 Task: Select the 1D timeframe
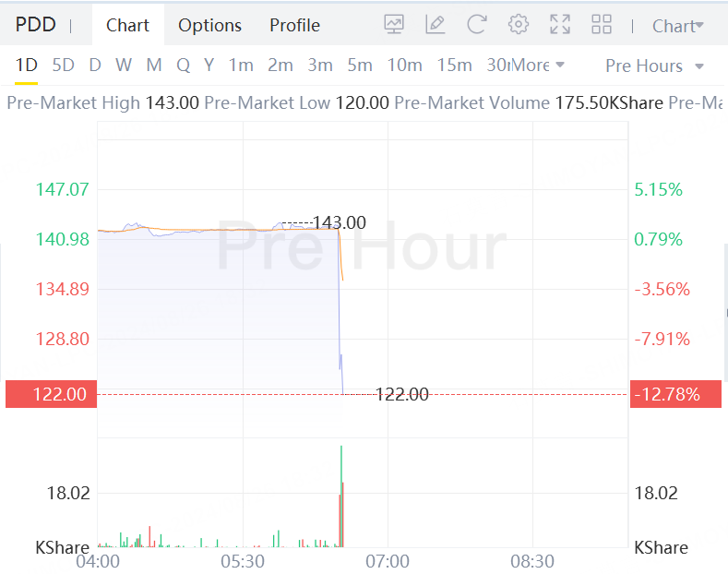pyautogui.click(x=26, y=65)
